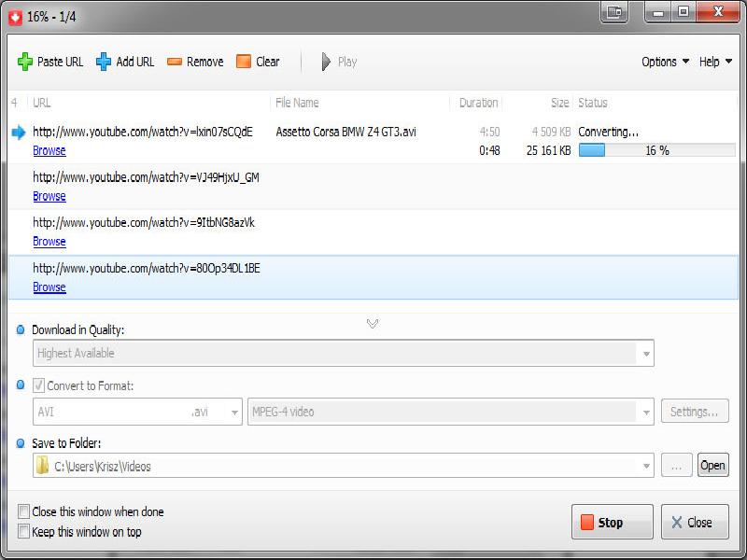Click the orange Remove minus icon
Image resolution: width=747 pixels, height=560 pixels.
coord(175,62)
